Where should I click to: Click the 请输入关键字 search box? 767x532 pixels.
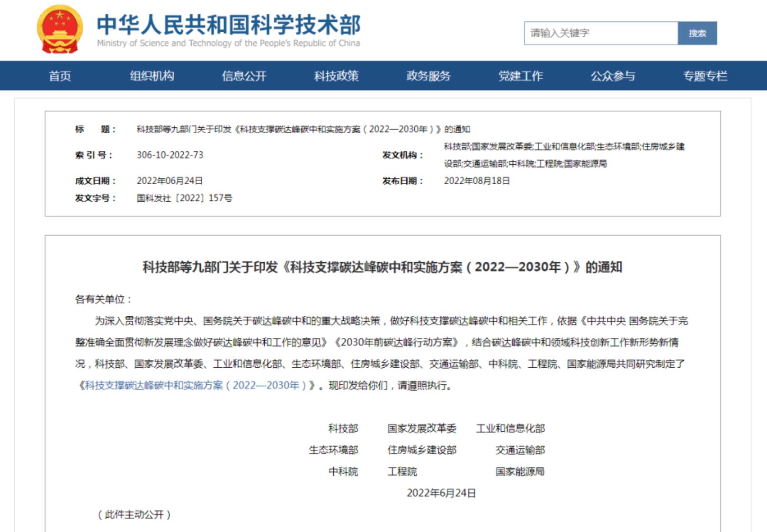pos(597,33)
